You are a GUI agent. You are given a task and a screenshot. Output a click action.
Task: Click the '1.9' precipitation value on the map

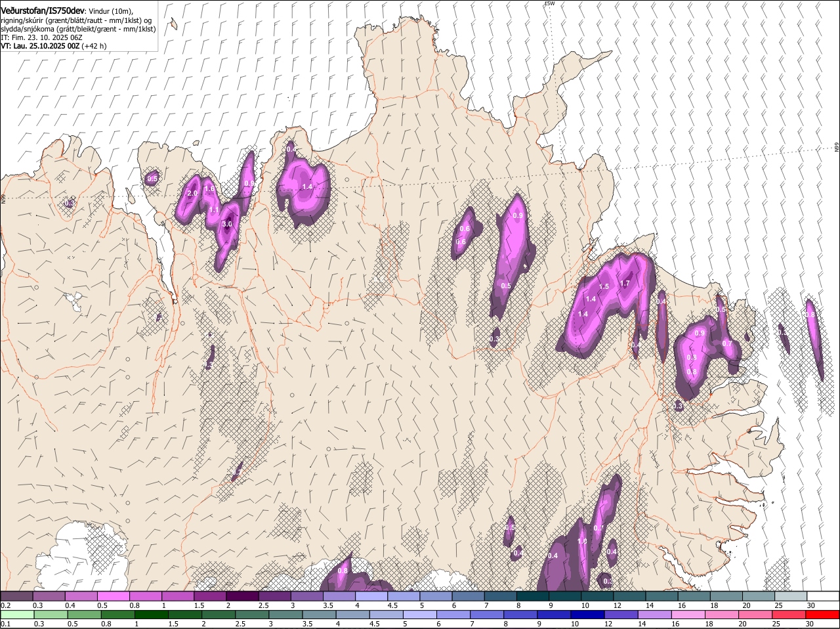pyautogui.click(x=582, y=542)
